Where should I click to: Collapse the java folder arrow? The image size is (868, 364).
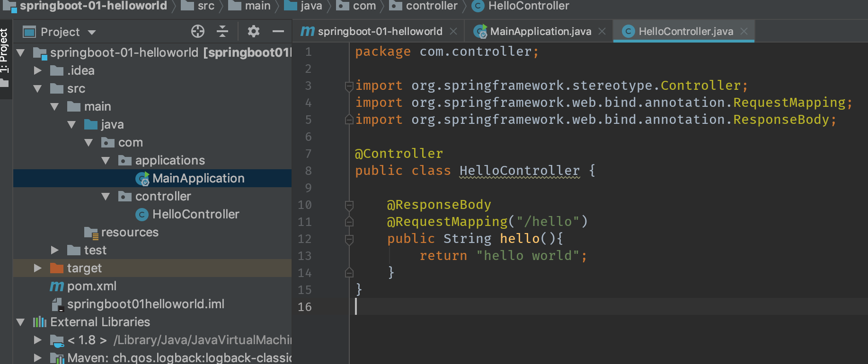coord(72,124)
